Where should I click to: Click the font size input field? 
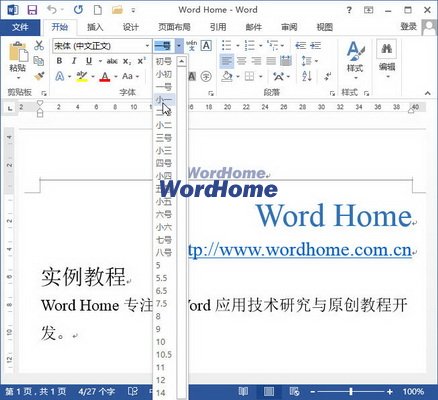(x=164, y=46)
